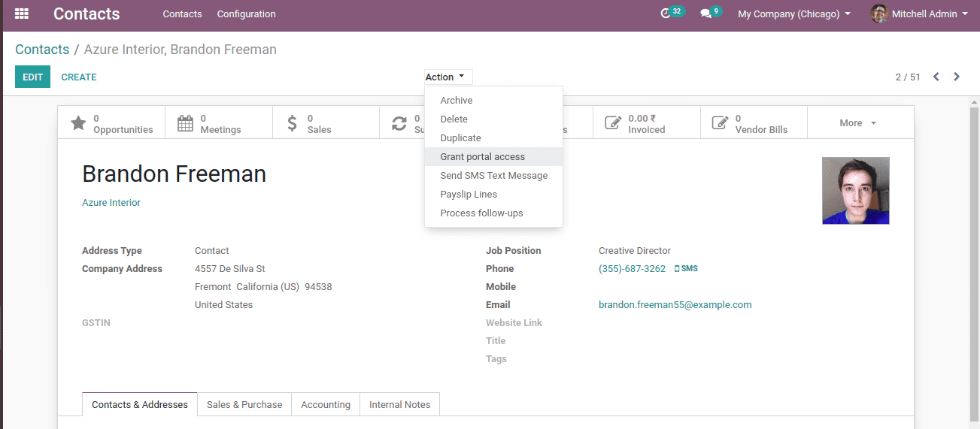Switch to the Accounting tab
Image resolution: width=980 pixels, height=429 pixels.
tap(326, 404)
